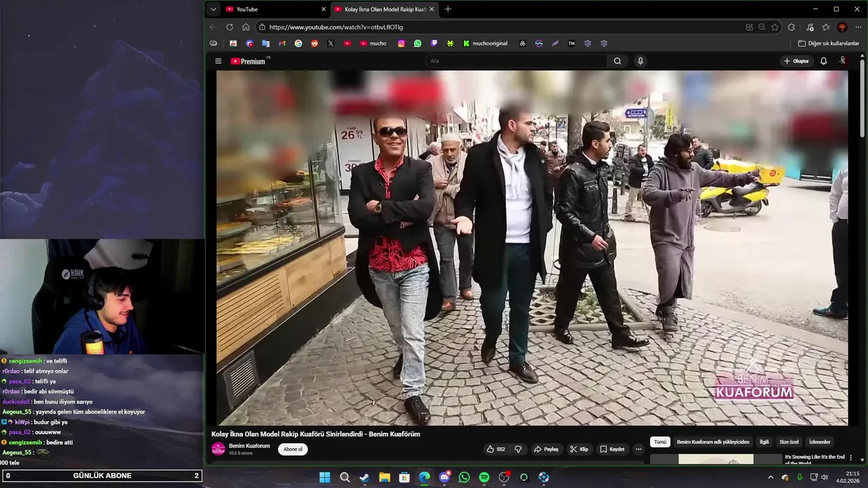Click the Paylaş share button
The height and width of the screenshot is (488, 868).
click(547, 449)
